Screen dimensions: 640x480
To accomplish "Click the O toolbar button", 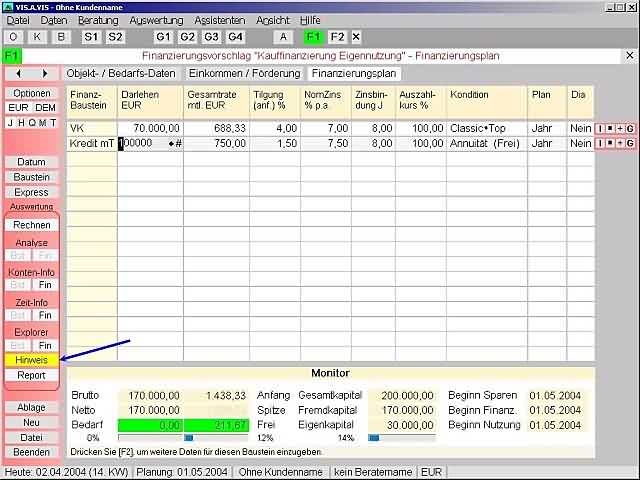I will 13,37.
